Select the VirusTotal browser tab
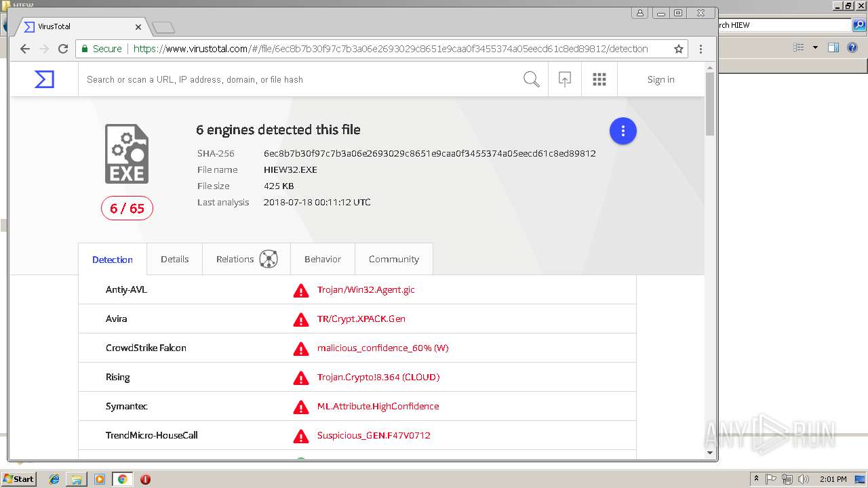The width and height of the screenshot is (868, 488). [x=82, y=26]
